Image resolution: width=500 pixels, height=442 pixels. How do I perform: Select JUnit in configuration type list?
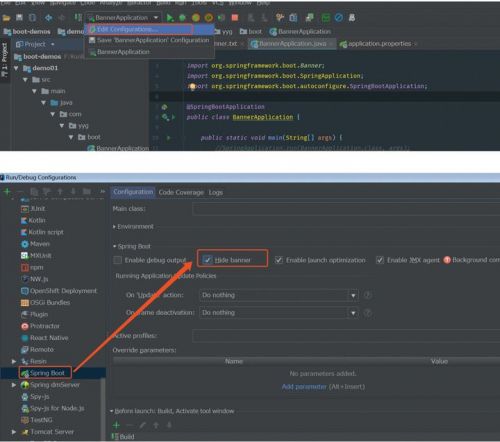coord(33,209)
